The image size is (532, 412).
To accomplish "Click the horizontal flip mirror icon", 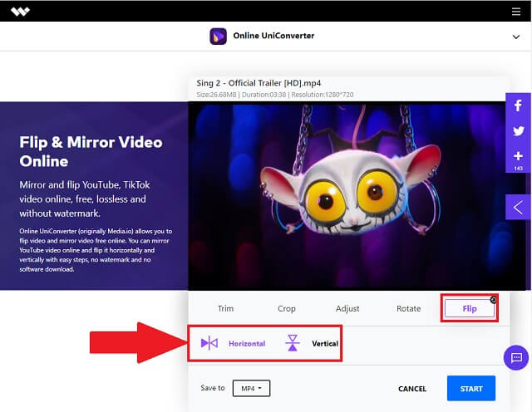I will 209,343.
